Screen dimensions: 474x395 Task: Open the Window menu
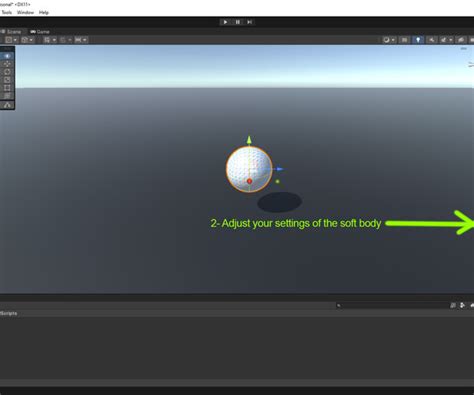point(25,12)
